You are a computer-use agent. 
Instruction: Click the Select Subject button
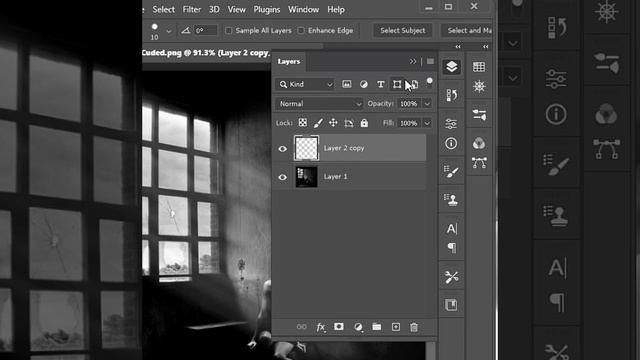click(402, 31)
